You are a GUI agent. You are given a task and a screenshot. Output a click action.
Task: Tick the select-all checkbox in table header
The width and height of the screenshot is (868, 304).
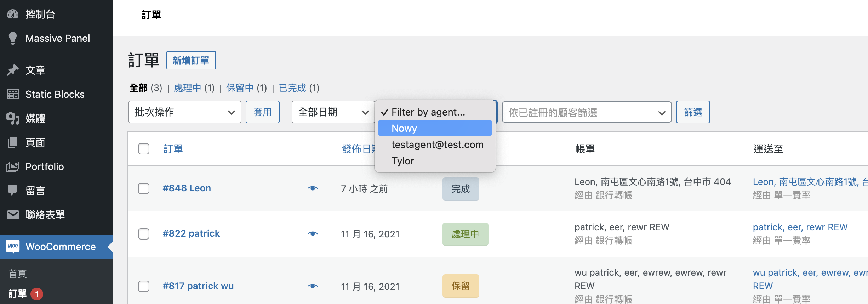coord(144,149)
